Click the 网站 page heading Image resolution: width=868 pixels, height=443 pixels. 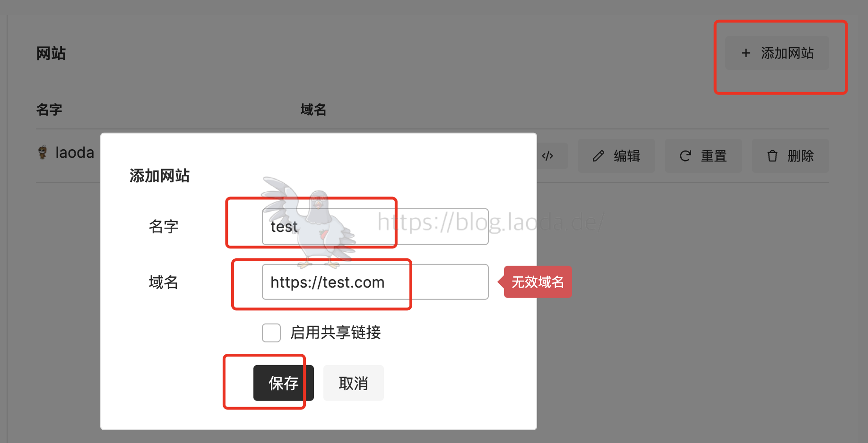(x=51, y=53)
